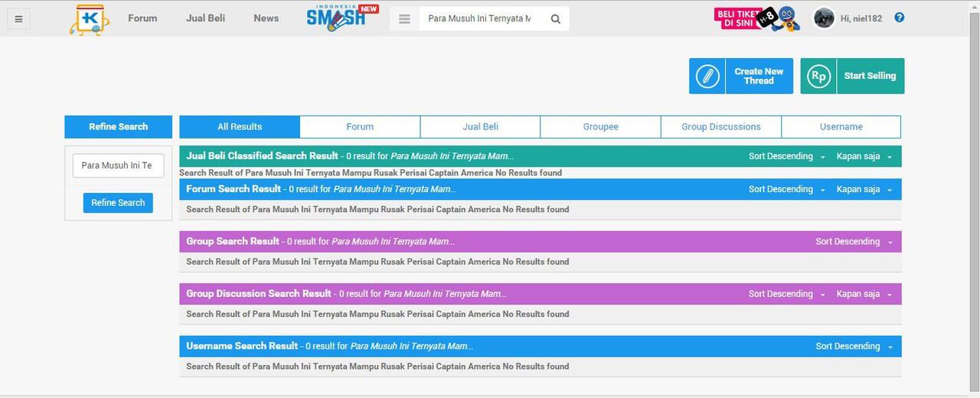The height and width of the screenshot is (398, 980).
Task: Expand Sort Descending in Group Search results
Action: point(853,242)
